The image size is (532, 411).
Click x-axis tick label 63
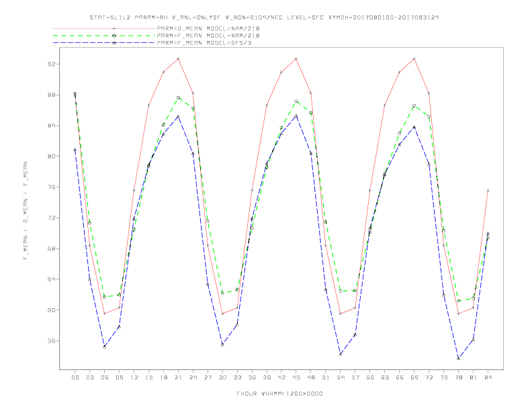pyautogui.click(x=385, y=377)
